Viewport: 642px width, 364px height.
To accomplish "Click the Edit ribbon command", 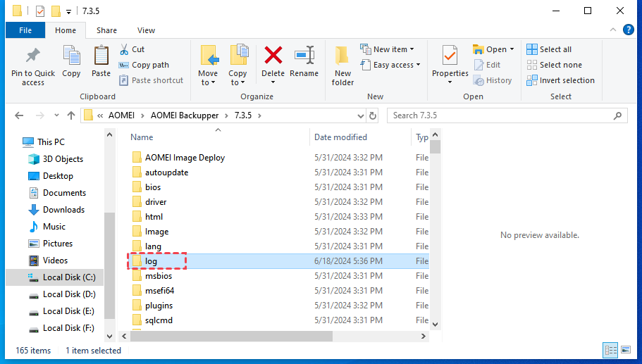I will click(x=487, y=65).
